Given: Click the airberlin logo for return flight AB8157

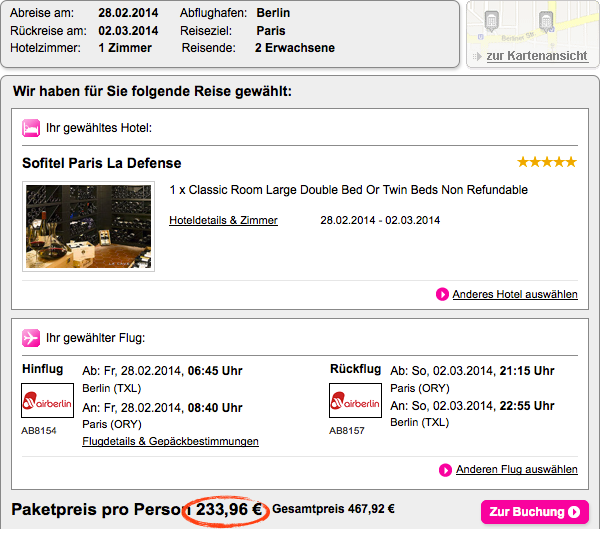Looking at the screenshot, I should click(x=355, y=400).
